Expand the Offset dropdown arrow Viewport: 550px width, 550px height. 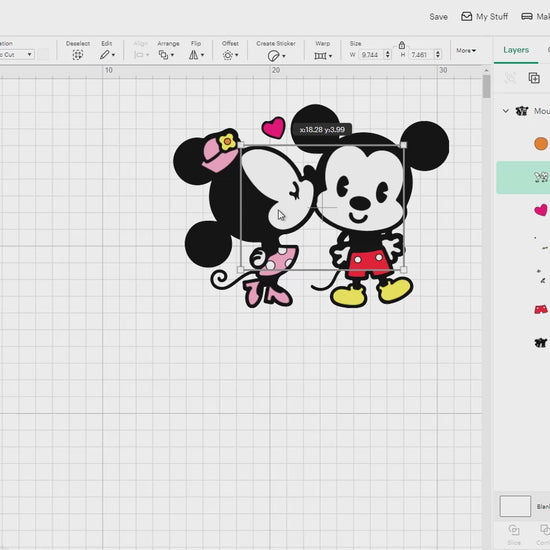tap(237, 55)
